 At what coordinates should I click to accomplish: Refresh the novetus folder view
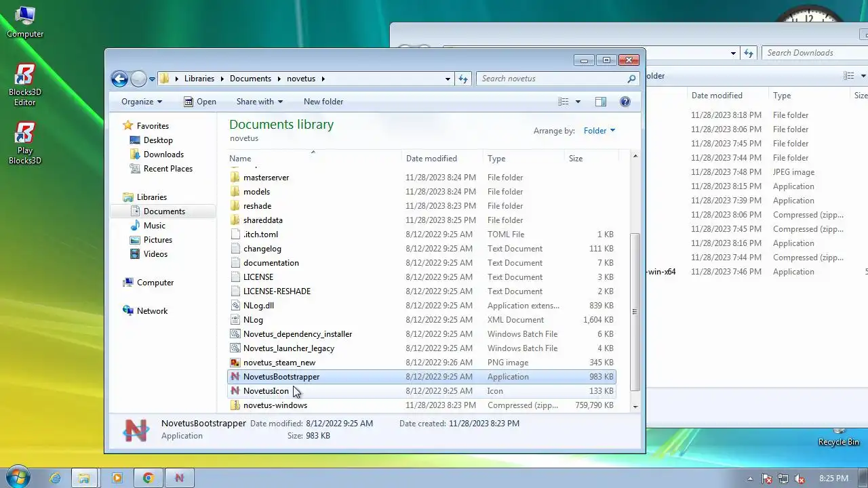click(x=463, y=79)
